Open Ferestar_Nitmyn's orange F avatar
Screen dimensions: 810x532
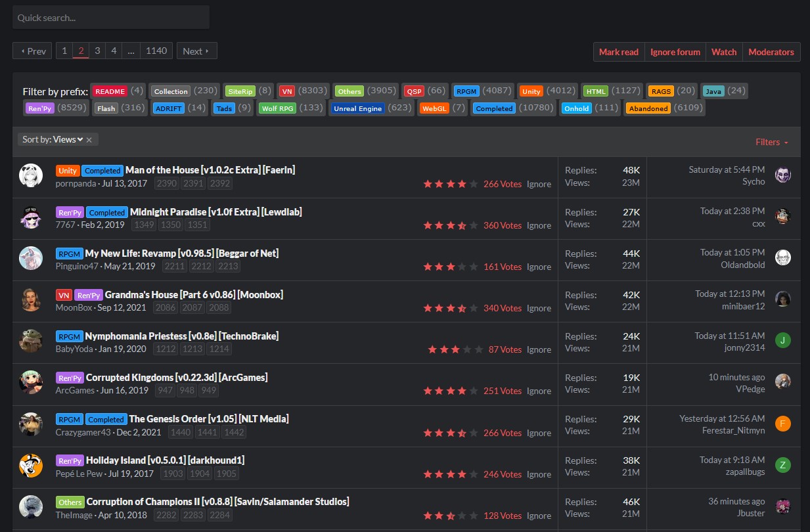coord(782,423)
